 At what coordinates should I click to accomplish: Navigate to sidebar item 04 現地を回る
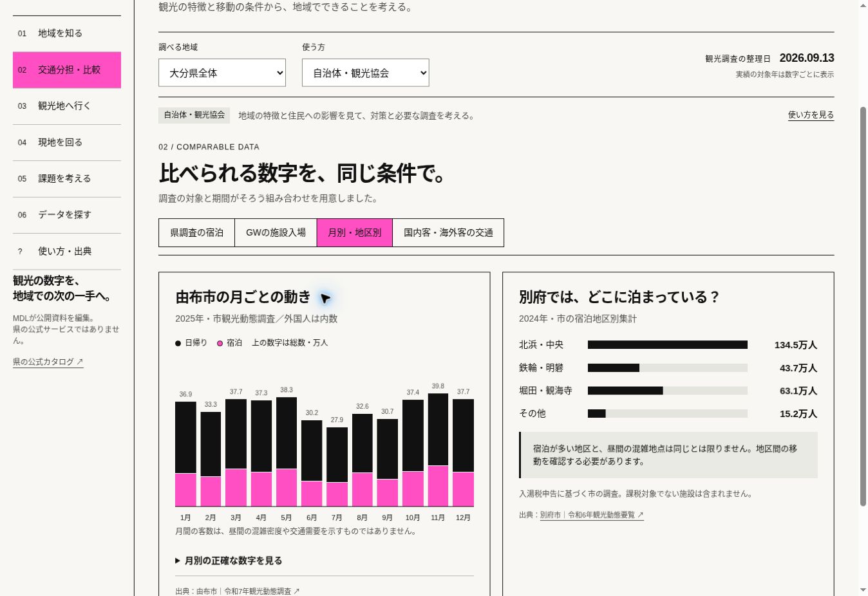pyautogui.click(x=67, y=142)
